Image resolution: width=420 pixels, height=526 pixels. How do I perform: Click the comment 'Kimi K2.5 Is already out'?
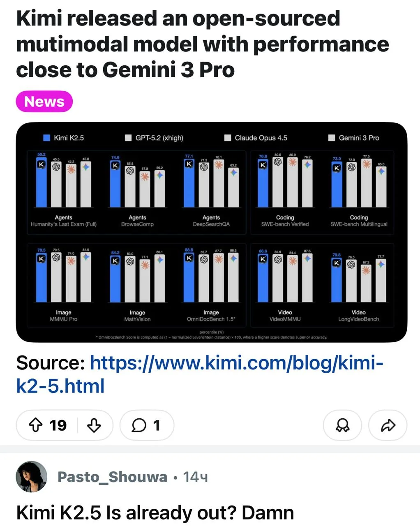[155, 513]
